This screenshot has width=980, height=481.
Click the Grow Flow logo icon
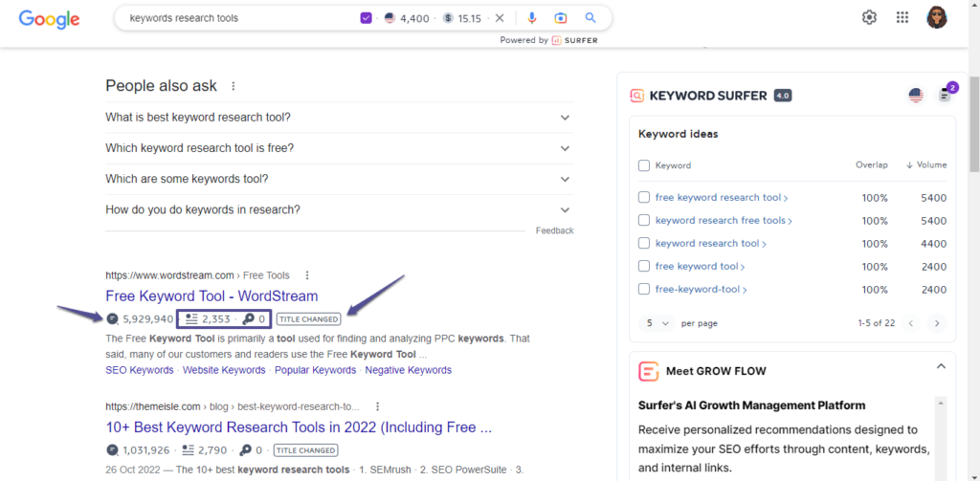point(649,371)
